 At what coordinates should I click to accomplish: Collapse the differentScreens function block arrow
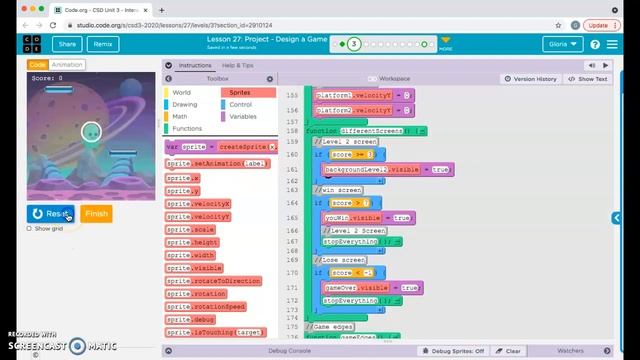422,131
